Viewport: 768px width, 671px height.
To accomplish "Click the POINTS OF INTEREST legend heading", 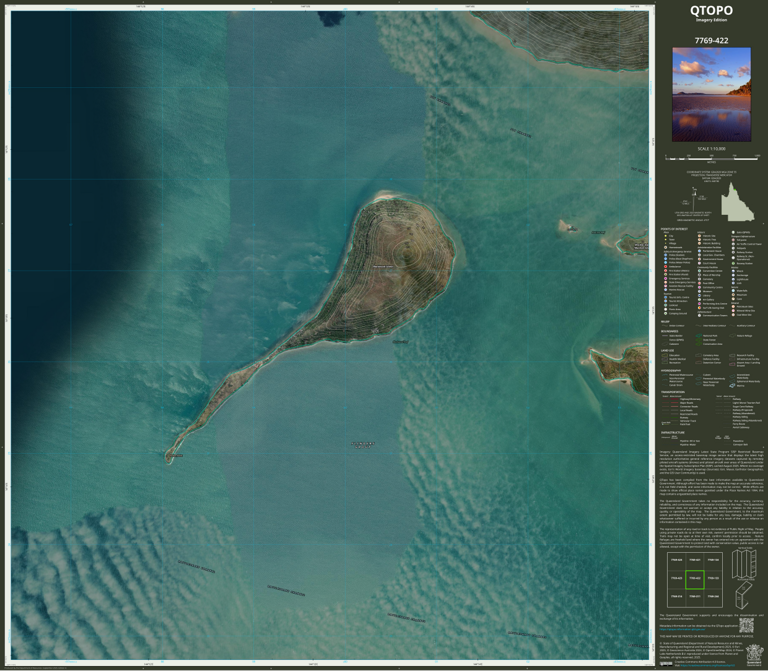I will coord(674,229).
